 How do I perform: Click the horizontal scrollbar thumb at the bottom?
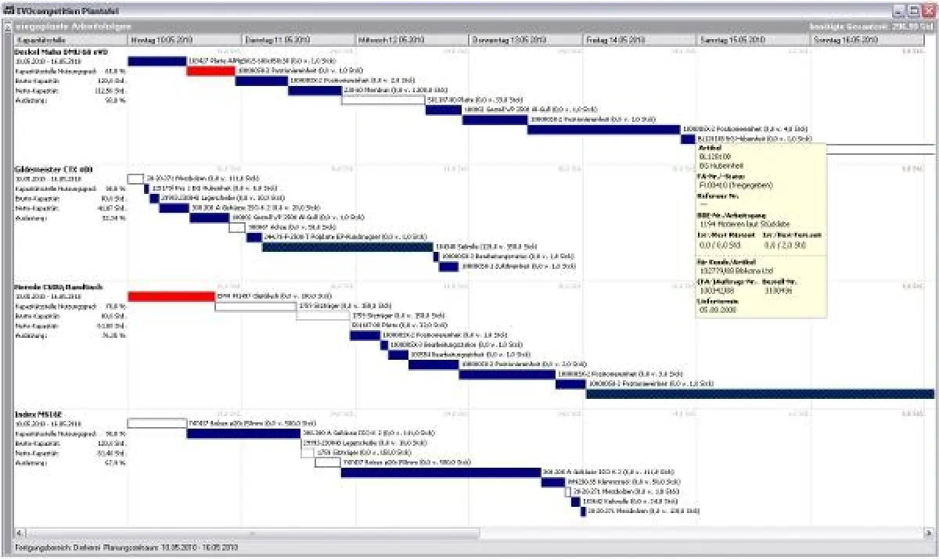pyautogui.click(x=250, y=533)
